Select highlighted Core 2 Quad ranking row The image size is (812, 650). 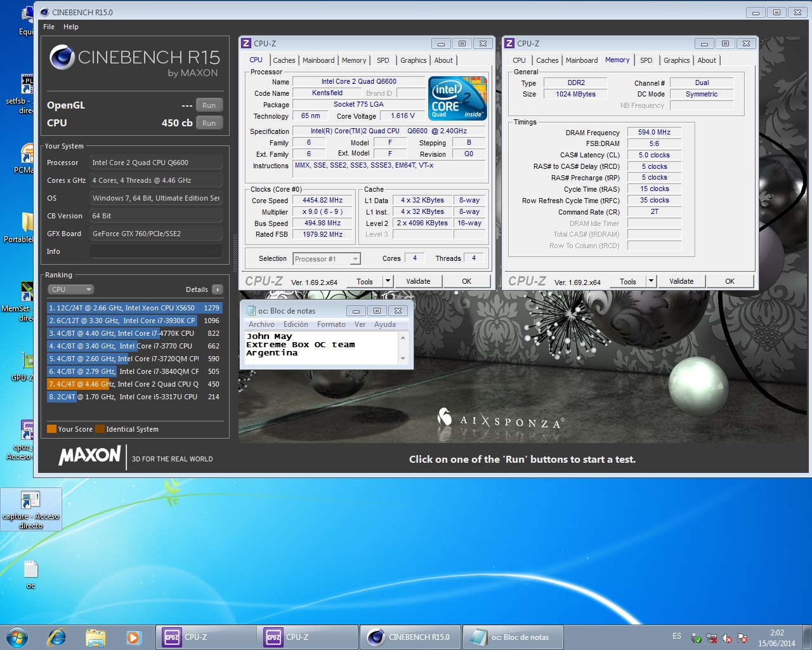(134, 384)
